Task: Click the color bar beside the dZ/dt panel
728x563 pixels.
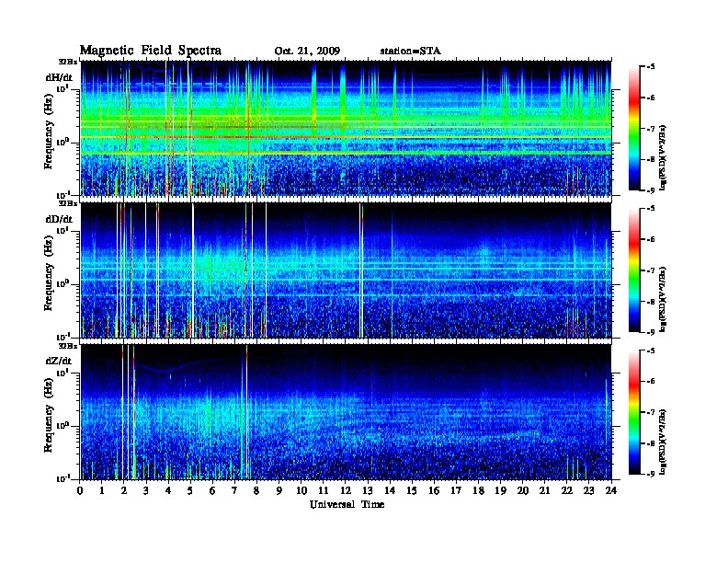Action: click(634, 412)
